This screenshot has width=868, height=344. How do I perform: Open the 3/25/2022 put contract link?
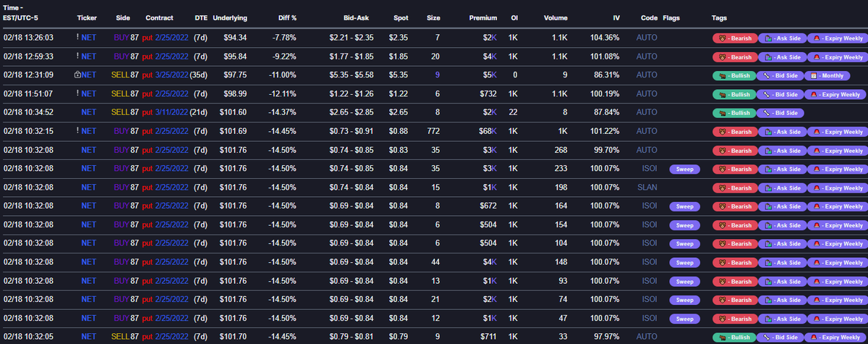(x=171, y=75)
